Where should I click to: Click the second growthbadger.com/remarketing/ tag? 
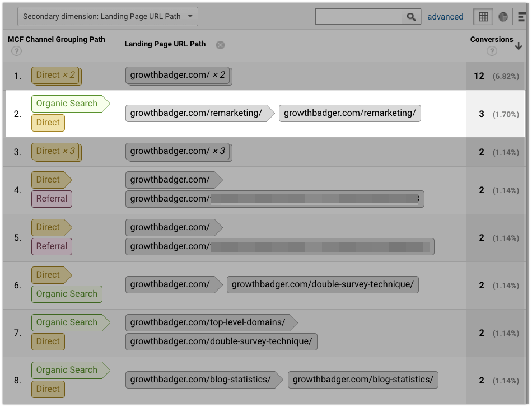[350, 113]
